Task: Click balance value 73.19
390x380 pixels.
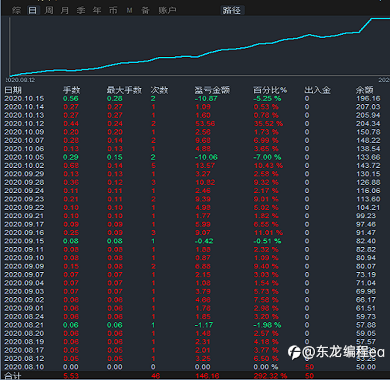Action: [366, 275]
